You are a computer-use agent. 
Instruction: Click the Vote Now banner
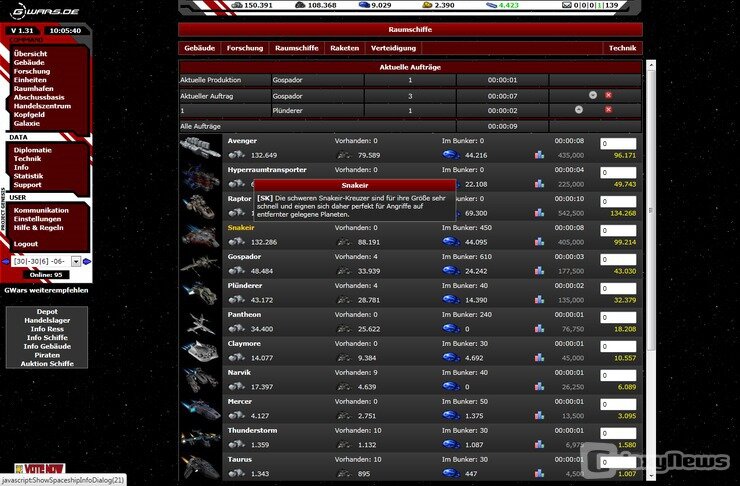40,468
